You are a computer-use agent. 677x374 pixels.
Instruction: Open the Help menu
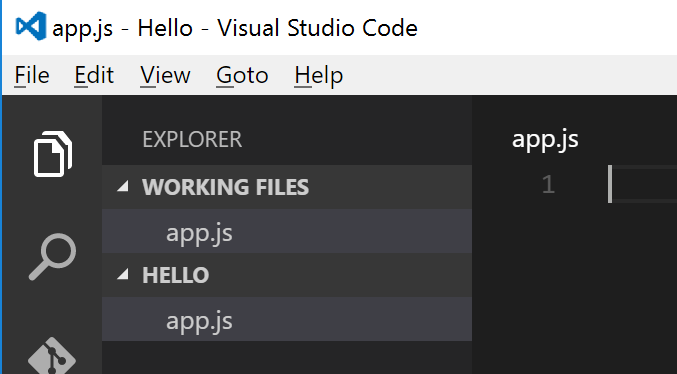pos(319,75)
